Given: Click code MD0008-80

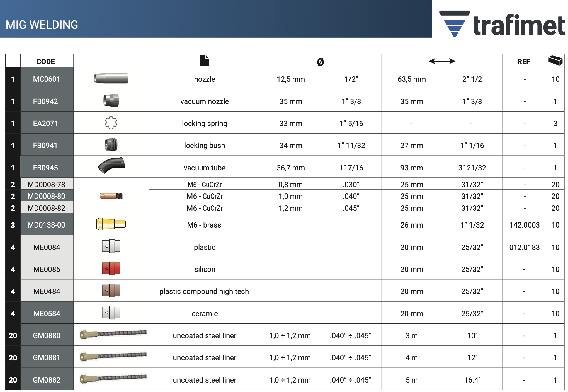Looking at the screenshot, I should pyautogui.click(x=46, y=196).
